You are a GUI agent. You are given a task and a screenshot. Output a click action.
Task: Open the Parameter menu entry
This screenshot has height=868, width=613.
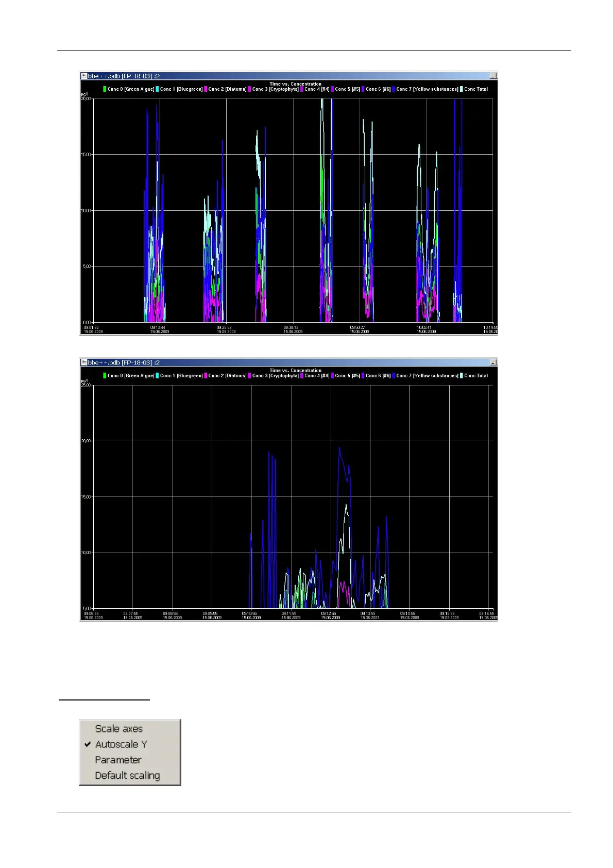pos(130,759)
